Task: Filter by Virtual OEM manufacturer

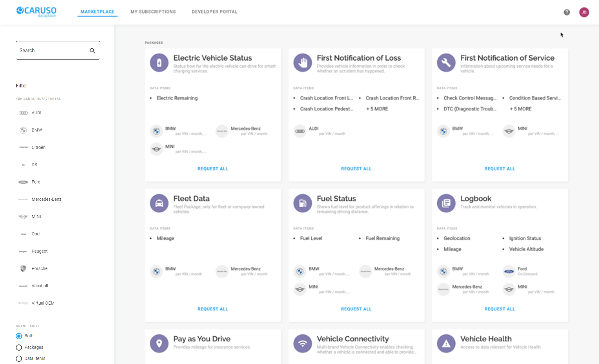Action: point(43,303)
